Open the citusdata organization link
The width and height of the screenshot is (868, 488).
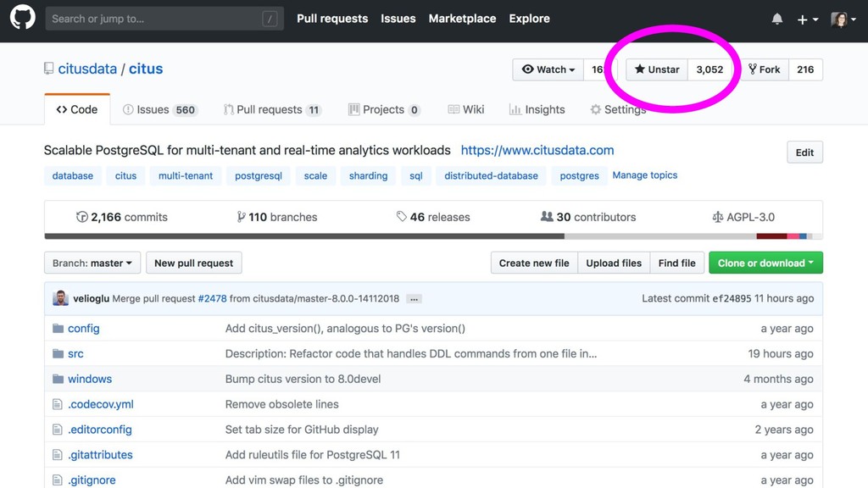87,69
